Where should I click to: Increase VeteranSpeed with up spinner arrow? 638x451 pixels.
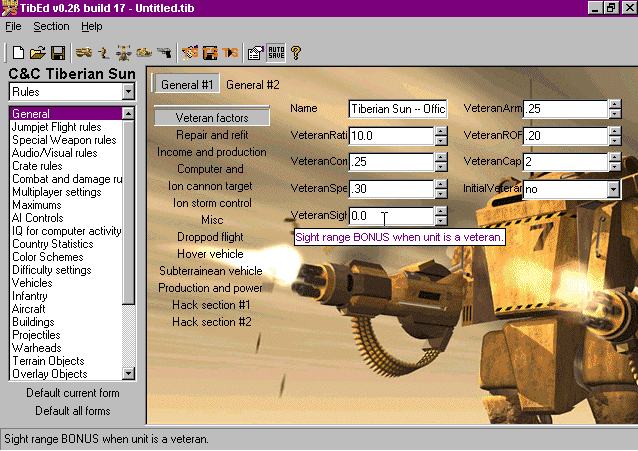click(441, 184)
